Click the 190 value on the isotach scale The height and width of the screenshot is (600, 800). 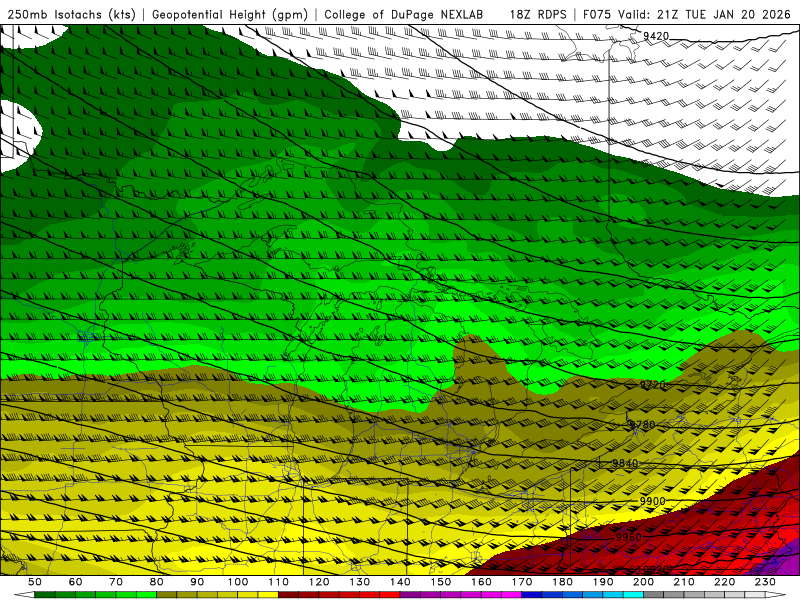pyautogui.click(x=603, y=582)
